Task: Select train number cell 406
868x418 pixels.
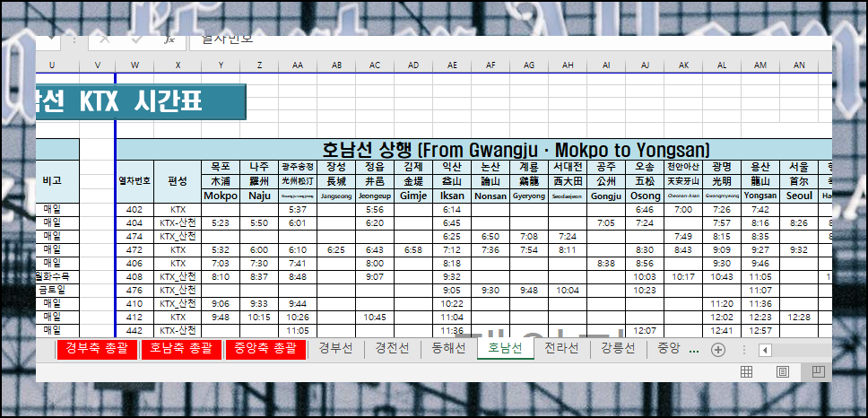Action: click(x=135, y=264)
